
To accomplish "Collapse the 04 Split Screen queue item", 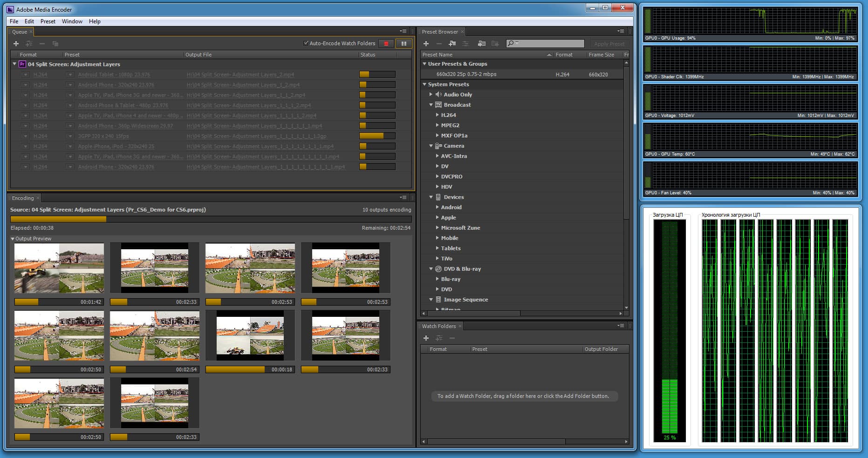I will (x=14, y=64).
